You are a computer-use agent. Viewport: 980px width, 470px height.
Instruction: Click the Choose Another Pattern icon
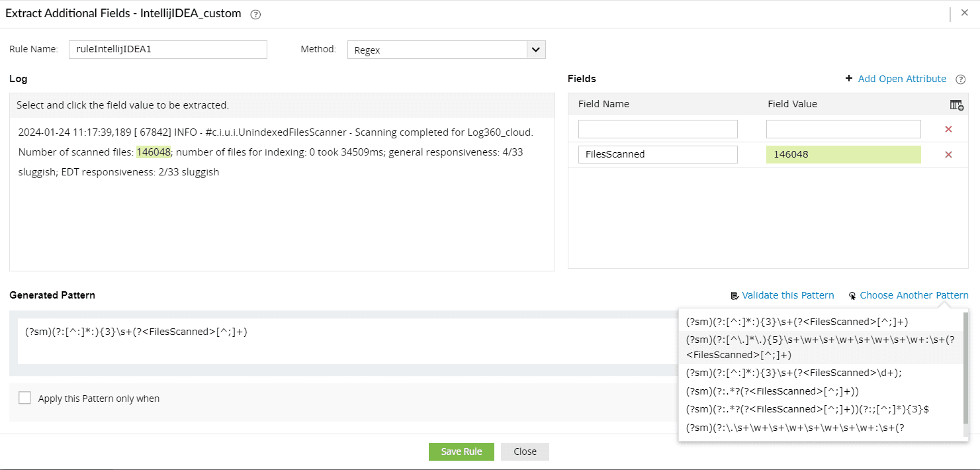[x=852, y=296]
